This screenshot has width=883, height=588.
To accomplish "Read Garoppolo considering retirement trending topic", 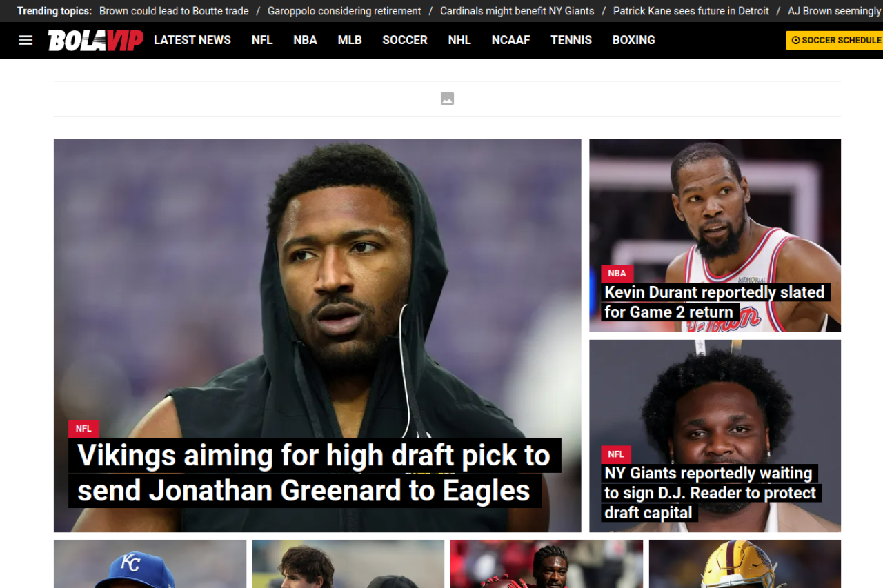I will pos(344,11).
